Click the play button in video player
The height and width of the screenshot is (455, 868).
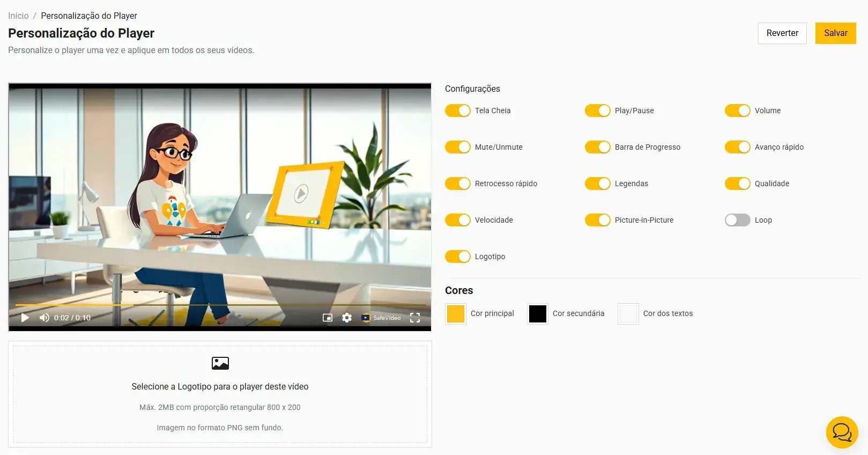click(x=25, y=318)
